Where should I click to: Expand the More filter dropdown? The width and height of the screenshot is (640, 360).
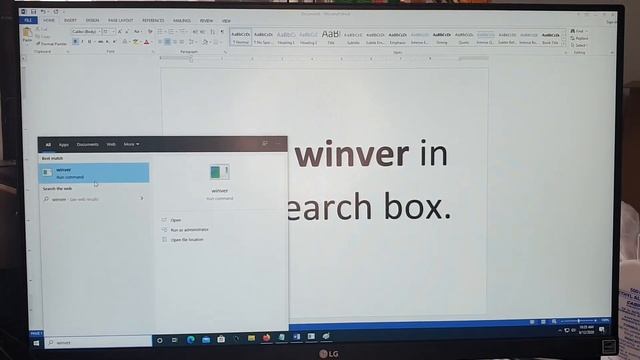click(x=131, y=144)
